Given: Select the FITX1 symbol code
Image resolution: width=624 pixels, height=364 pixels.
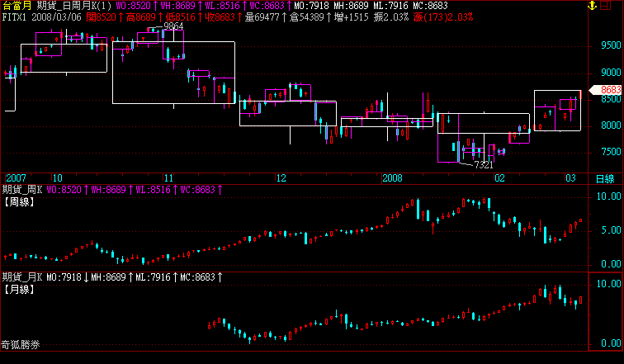Looking at the screenshot, I should (15, 17).
